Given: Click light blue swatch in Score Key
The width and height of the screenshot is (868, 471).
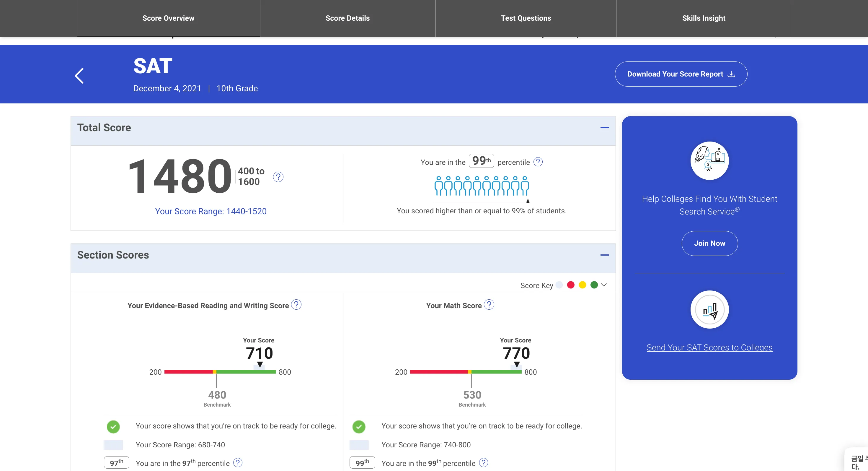Looking at the screenshot, I should 559,285.
